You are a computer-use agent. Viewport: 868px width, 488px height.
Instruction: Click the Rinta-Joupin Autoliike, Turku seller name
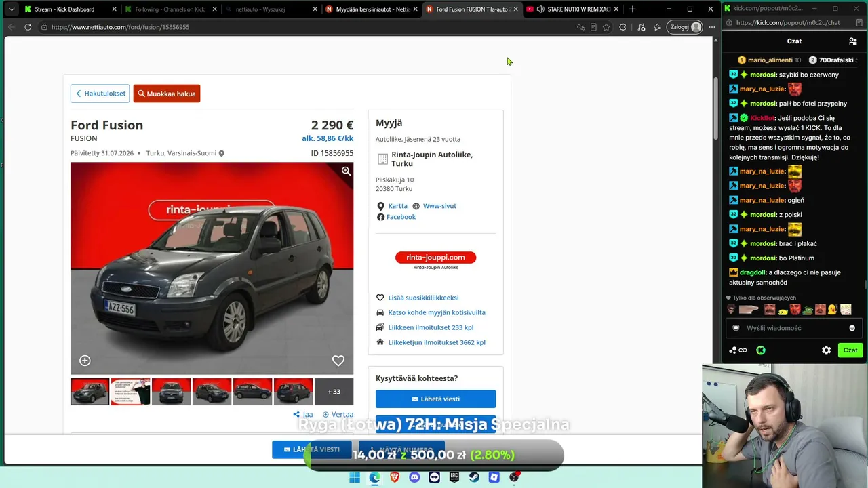point(432,159)
